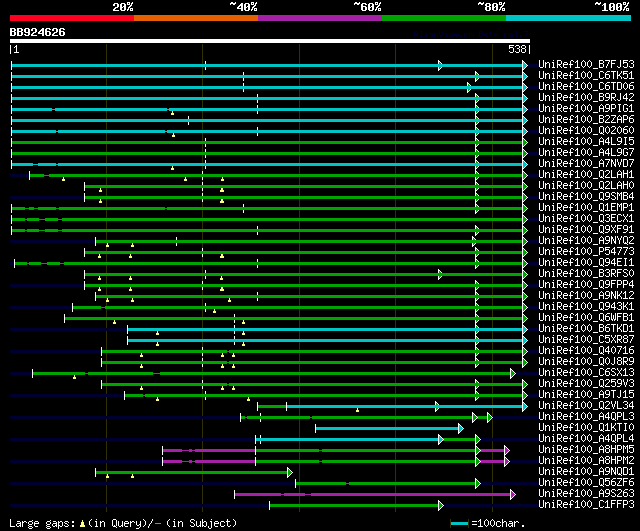This screenshot has height=531, width=640.
Task: Select the UniRef100_Q3ECX1 label
Action: coord(586,219)
